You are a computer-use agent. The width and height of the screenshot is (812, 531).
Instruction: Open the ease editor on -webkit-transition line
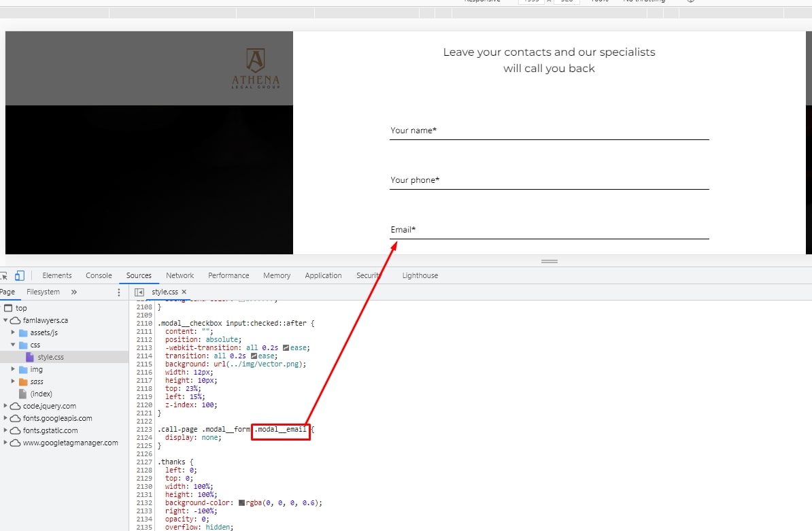pyautogui.click(x=286, y=348)
